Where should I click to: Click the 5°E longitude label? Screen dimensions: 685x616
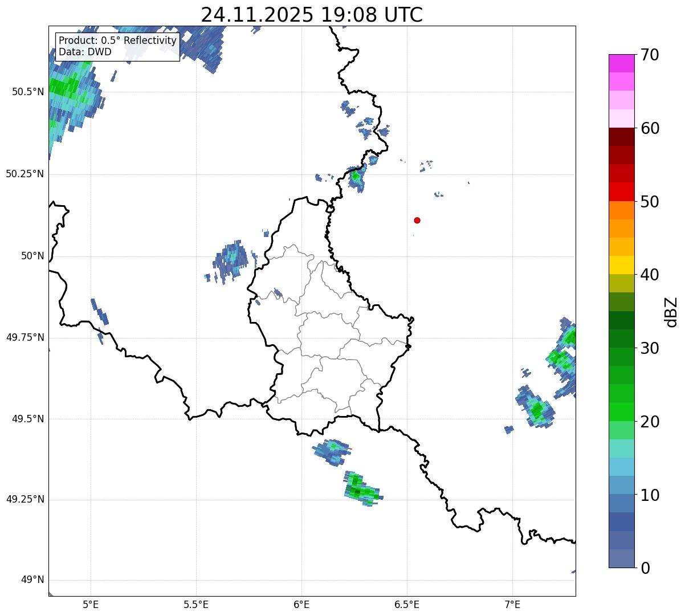pos(91,604)
